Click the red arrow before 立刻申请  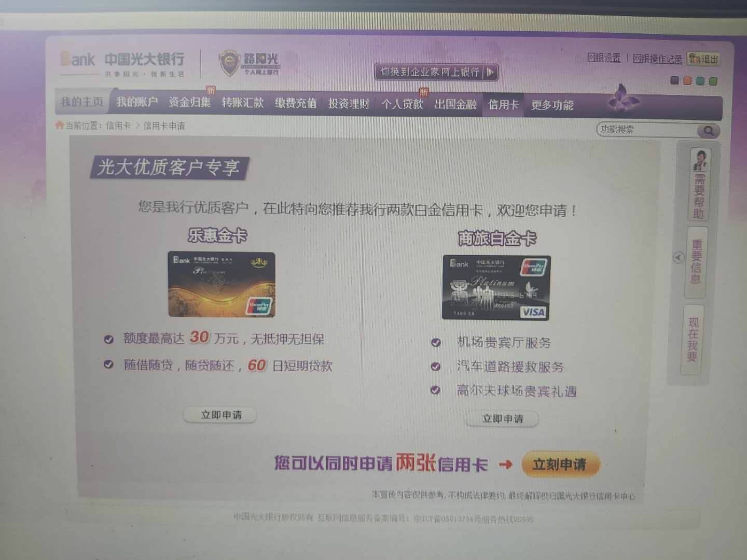[506, 465]
